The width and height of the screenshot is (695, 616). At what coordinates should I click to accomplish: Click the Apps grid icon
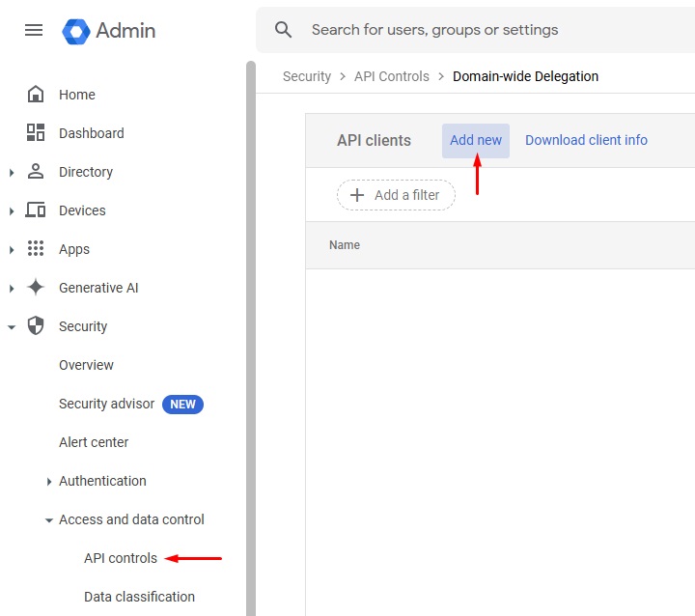pyautogui.click(x=36, y=249)
